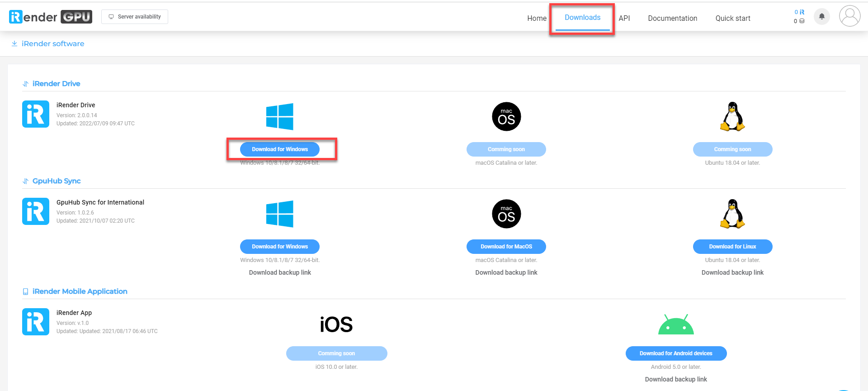The height and width of the screenshot is (391, 868).
Task: Click the notification bell icon
Action: 822,17
